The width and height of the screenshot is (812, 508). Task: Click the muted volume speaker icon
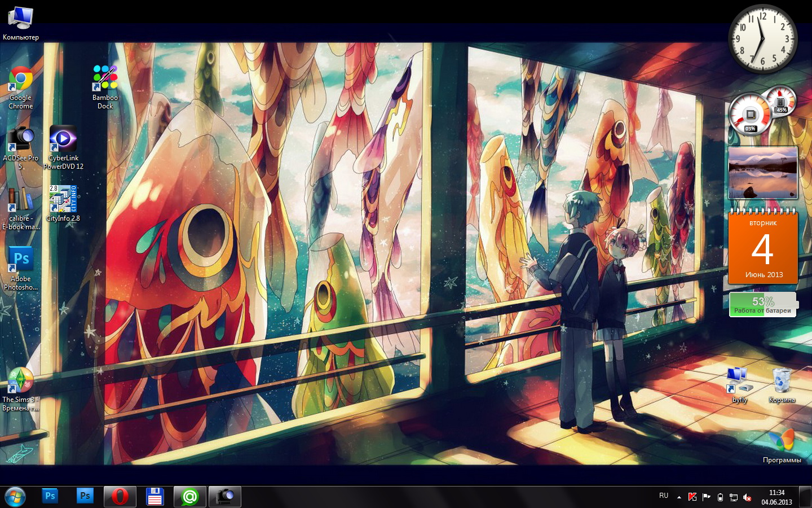click(747, 497)
